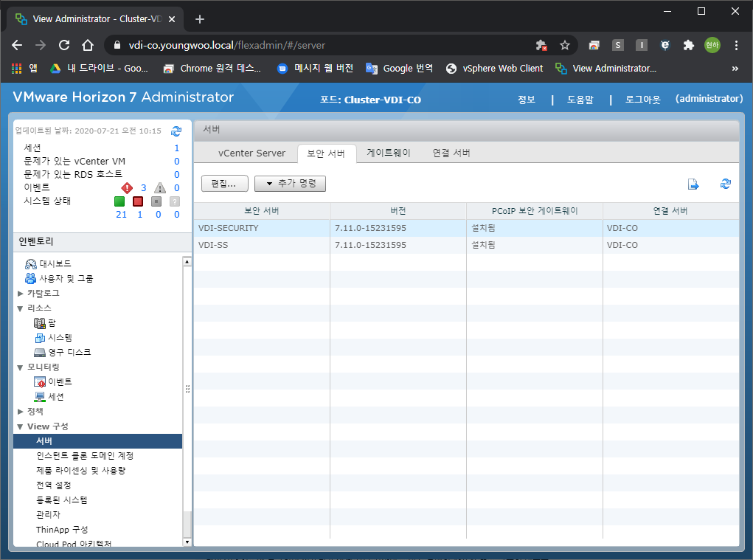The image size is (753, 560).
Task: Open 사용자 및 그룹 inventory item
Action: (58, 279)
